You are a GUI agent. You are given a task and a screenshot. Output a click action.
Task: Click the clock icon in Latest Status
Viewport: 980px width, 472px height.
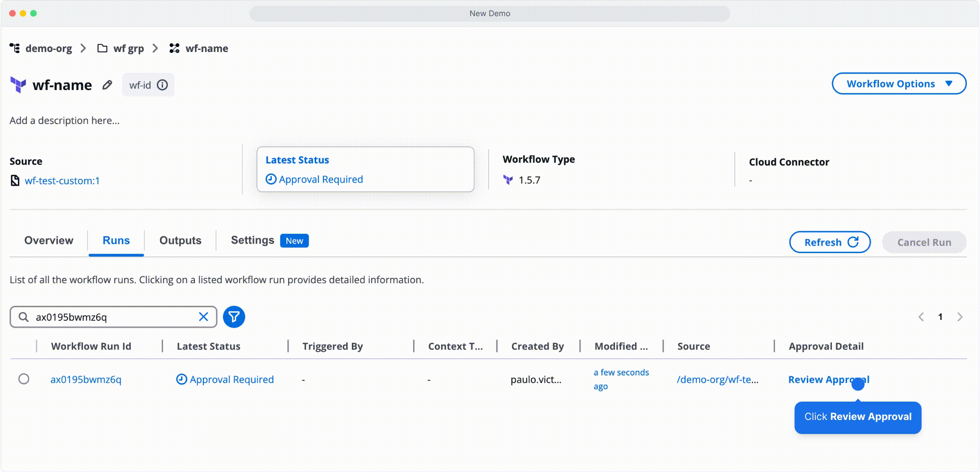tap(271, 179)
